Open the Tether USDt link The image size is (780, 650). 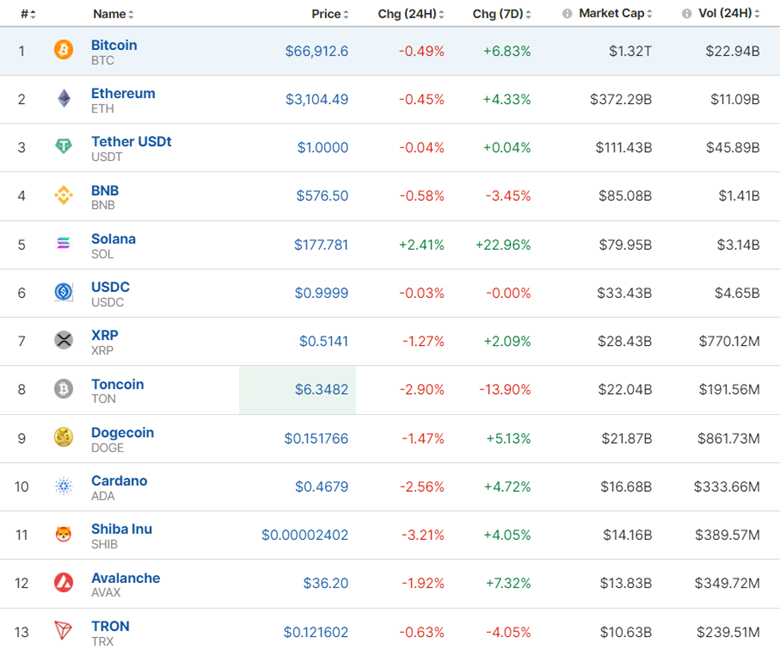coord(131,142)
